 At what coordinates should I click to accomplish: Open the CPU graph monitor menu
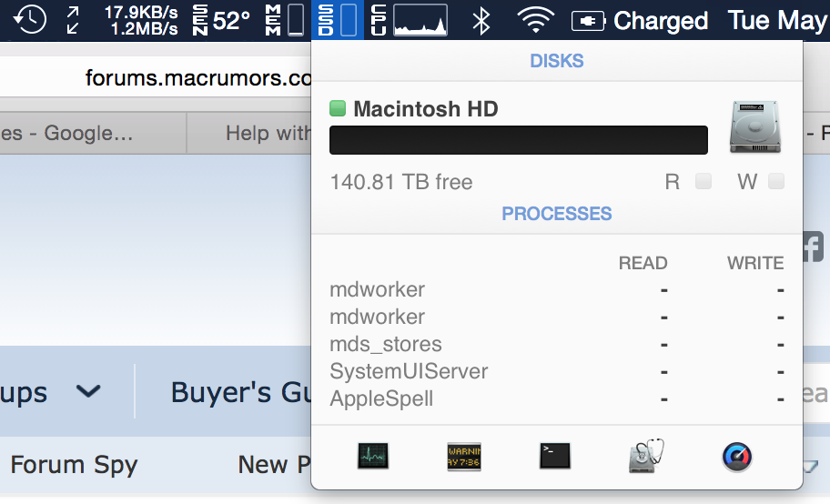[410, 20]
